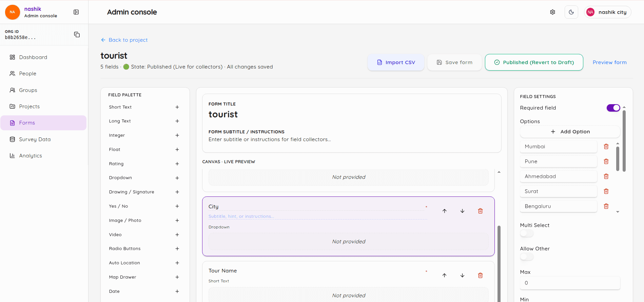Open Survey Data section
The image size is (644, 302).
[43, 139]
